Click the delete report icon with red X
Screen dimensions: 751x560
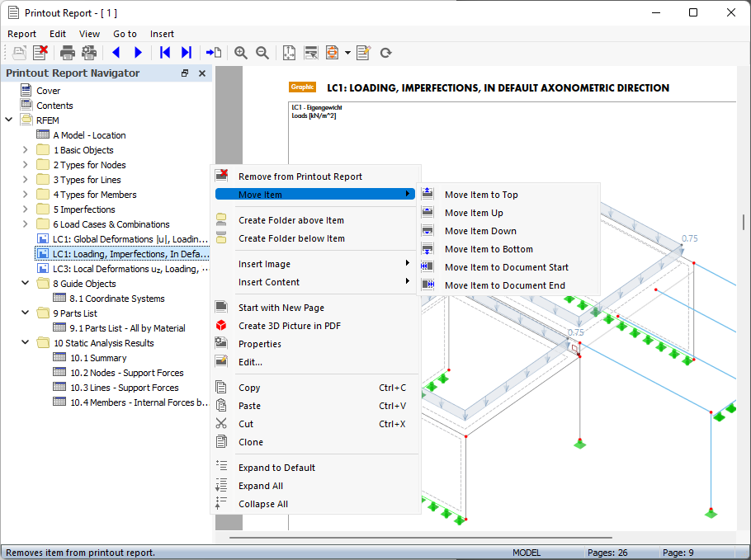click(40, 53)
